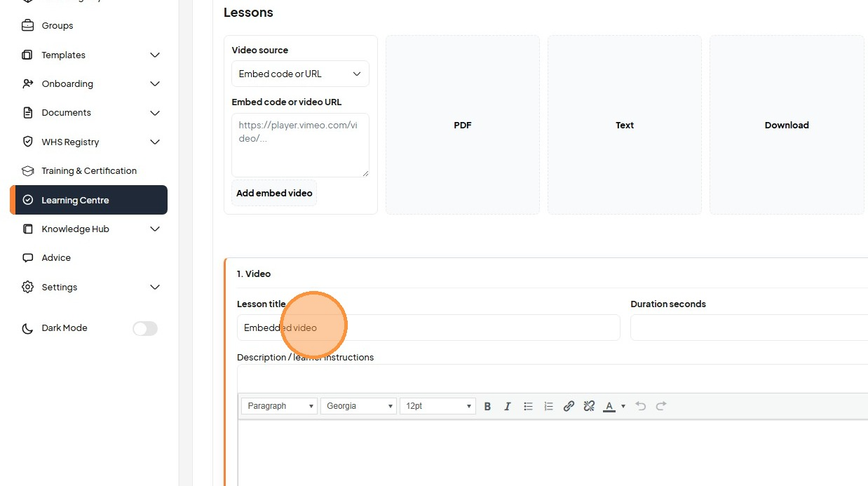The image size is (868, 486).
Task: Open the Video source dropdown
Action: pos(300,74)
